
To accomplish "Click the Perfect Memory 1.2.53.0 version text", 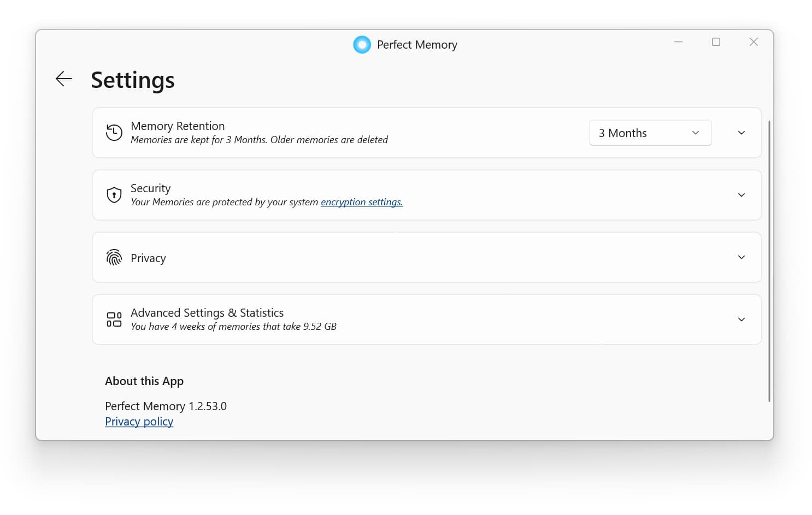I will [x=166, y=406].
